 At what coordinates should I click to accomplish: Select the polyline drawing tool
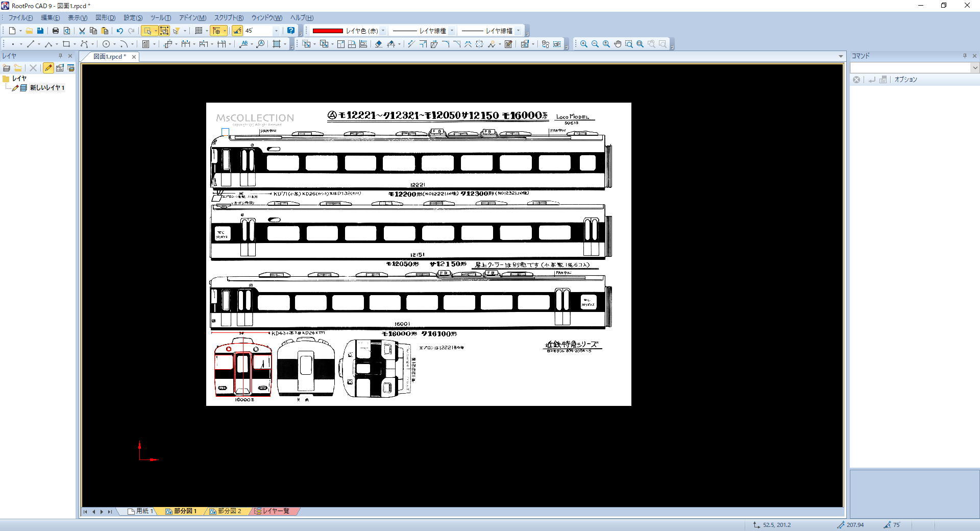click(48, 44)
